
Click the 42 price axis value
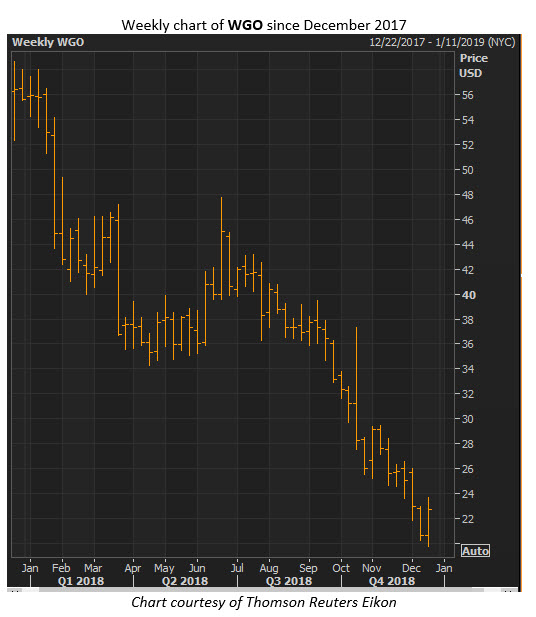pos(468,270)
